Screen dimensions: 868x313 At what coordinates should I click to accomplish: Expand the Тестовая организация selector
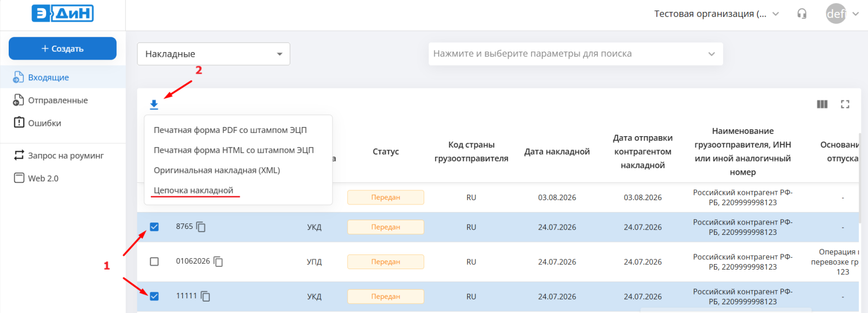pos(716,14)
